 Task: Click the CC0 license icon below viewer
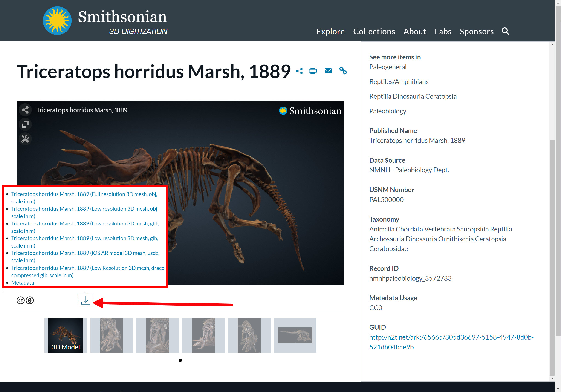click(x=25, y=300)
